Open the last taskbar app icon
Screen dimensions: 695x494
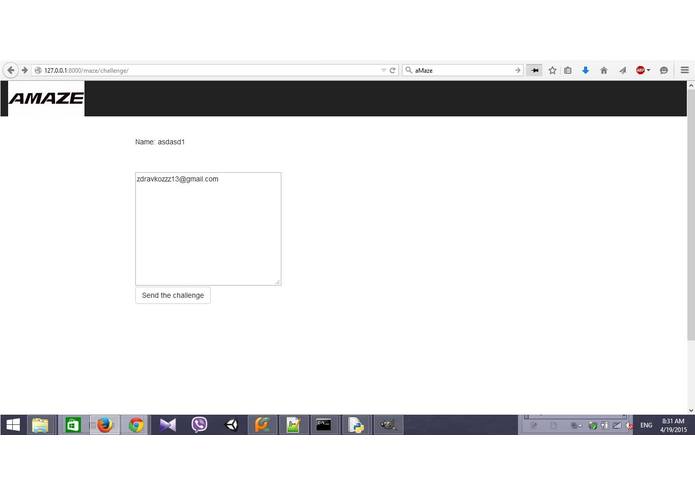point(388,425)
